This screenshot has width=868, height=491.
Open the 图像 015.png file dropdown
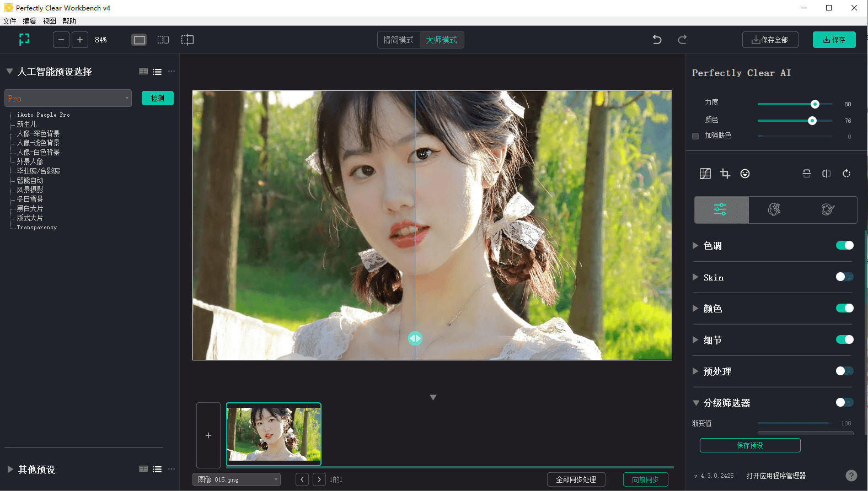[x=236, y=479]
